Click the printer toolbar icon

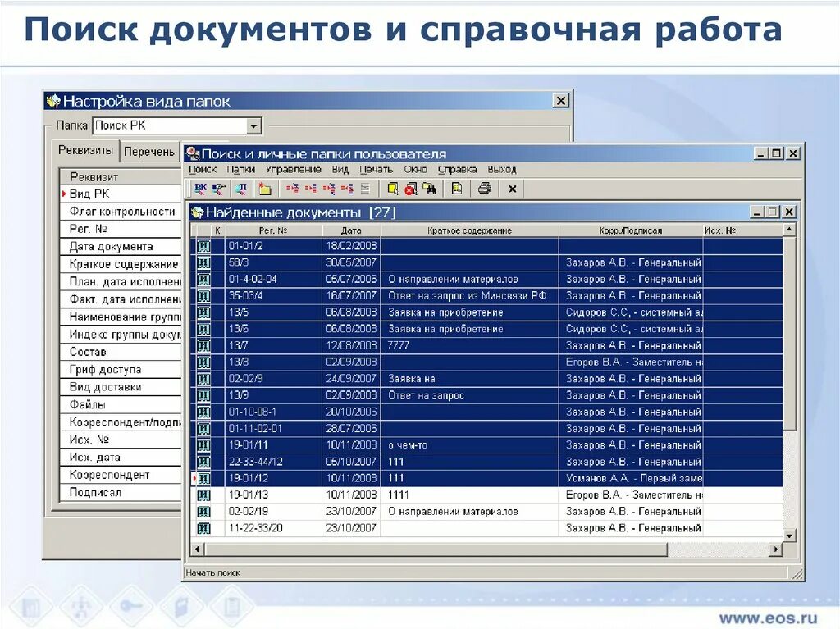click(484, 188)
